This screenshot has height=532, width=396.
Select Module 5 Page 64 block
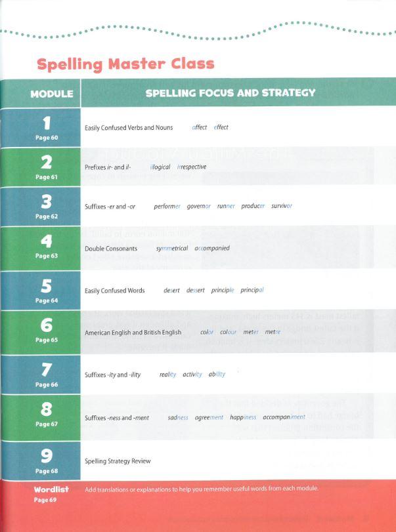click(x=41, y=291)
